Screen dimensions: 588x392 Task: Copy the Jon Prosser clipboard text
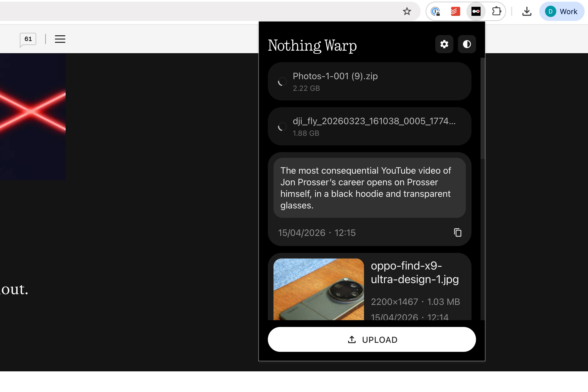pyautogui.click(x=458, y=233)
